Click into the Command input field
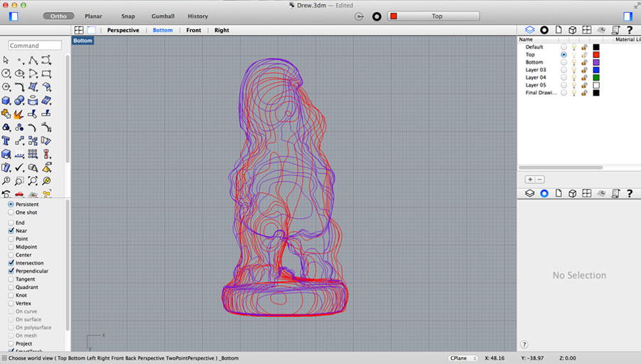Viewport: 641px width, 364px height. (x=35, y=46)
